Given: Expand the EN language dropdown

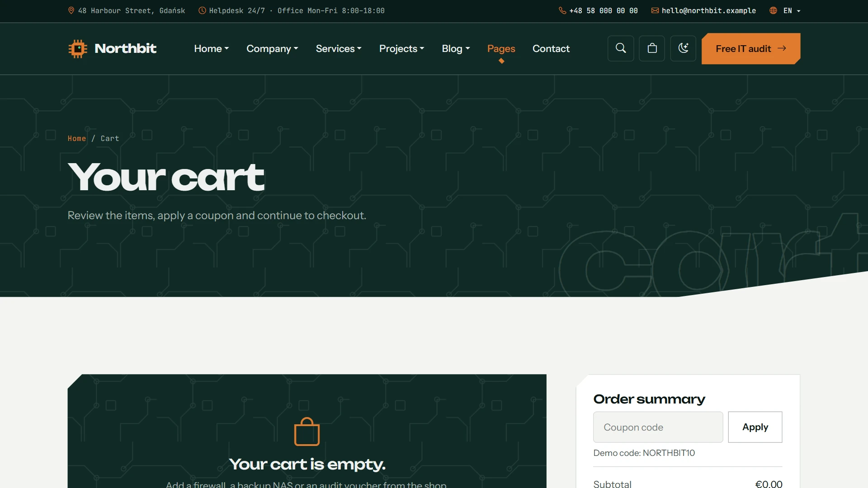Looking at the screenshot, I should [792, 10].
